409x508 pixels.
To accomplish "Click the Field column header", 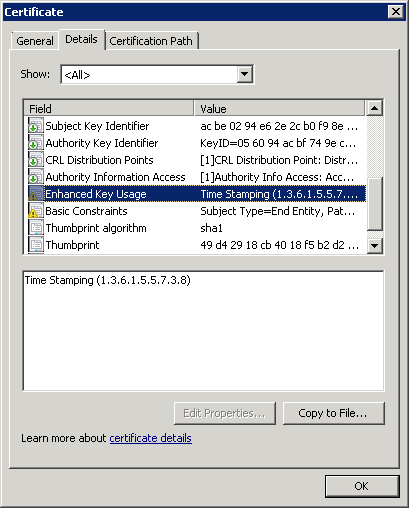I will (x=109, y=108).
